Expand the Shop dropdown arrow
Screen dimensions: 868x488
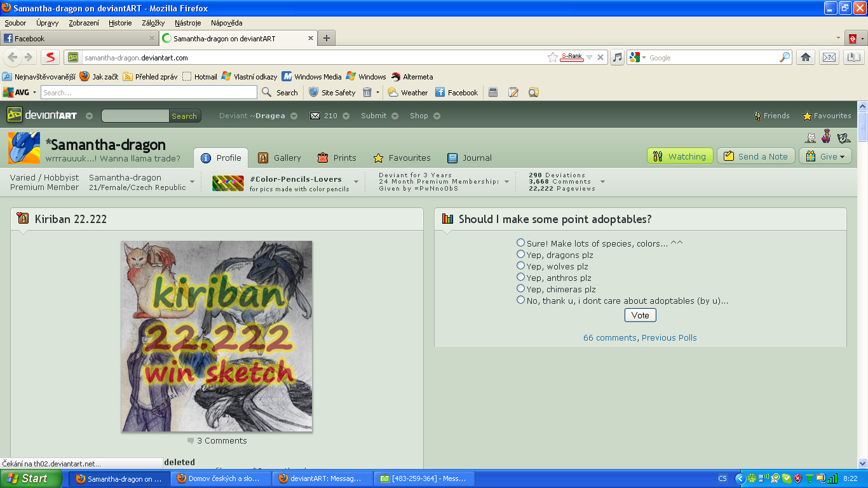(x=437, y=116)
